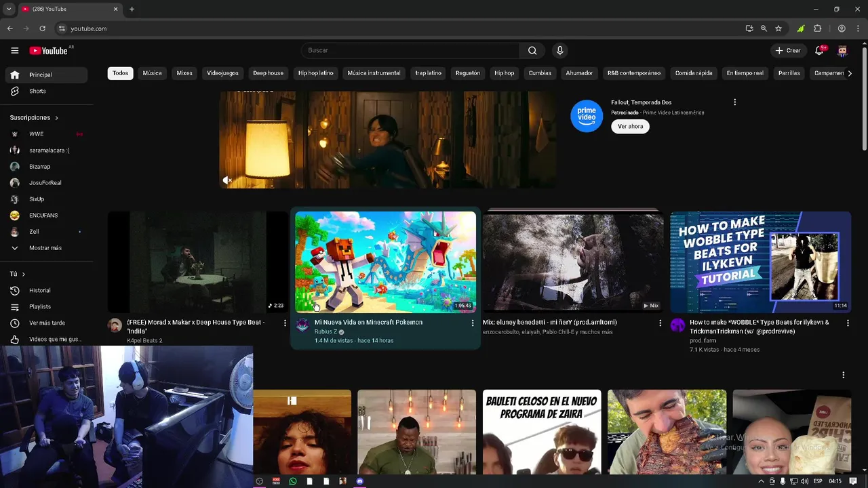Open the Bizarrap subscription channel
Image resolution: width=868 pixels, height=488 pixels.
(45, 167)
